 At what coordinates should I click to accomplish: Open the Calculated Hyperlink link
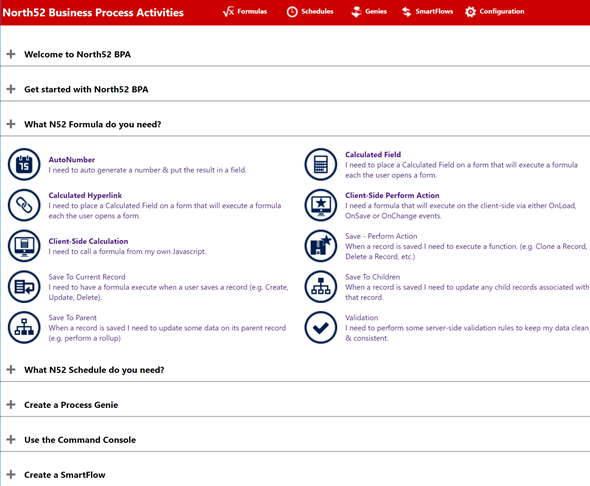tap(85, 195)
